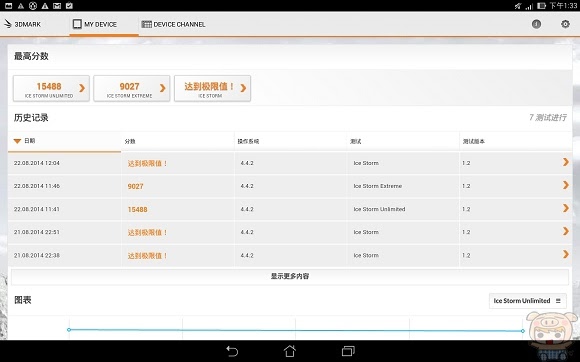Screen dimensions: 580x362
Task: Switch to the MY DEVICE tab
Action: coord(95,24)
